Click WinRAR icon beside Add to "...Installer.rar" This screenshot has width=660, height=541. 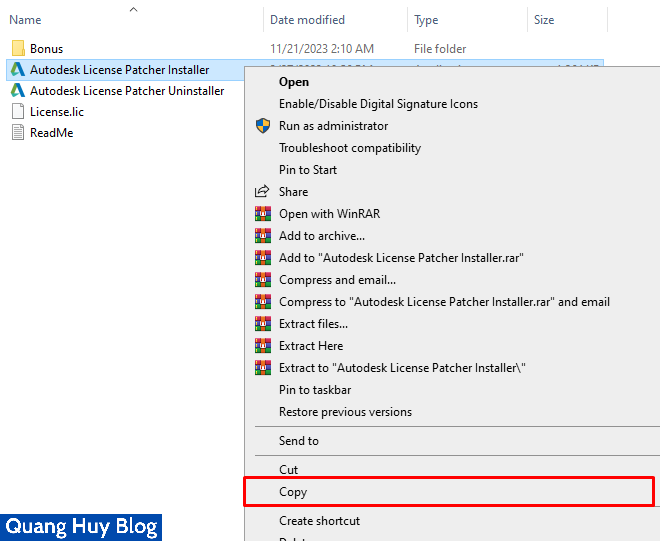coord(263,258)
